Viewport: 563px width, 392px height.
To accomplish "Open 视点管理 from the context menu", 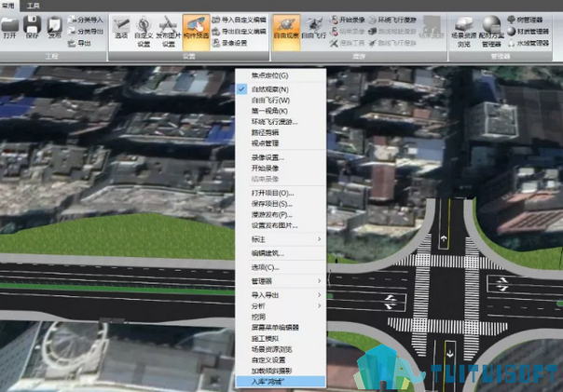I will 281,143.
